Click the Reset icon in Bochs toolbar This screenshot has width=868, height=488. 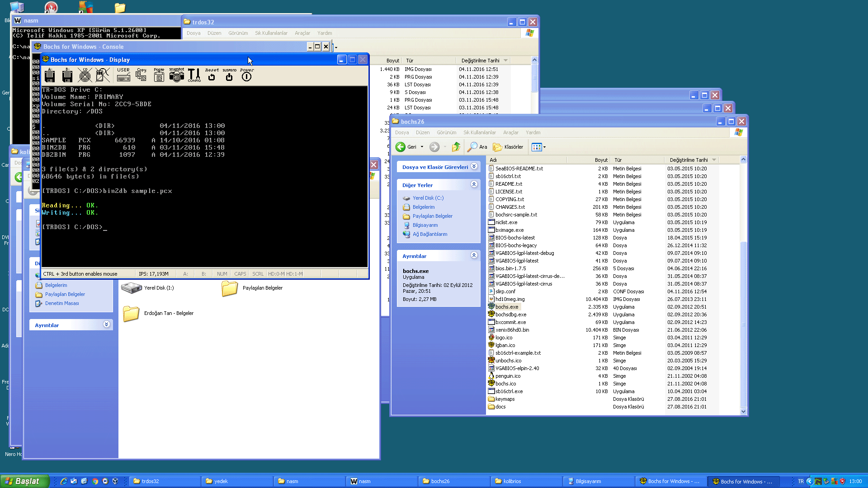pyautogui.click(x=212, y=75)
